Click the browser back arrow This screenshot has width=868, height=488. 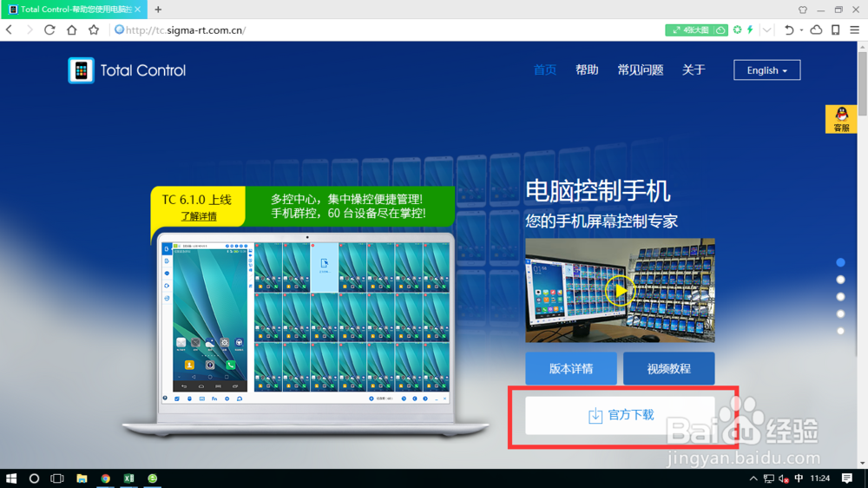tap(9, 30)
